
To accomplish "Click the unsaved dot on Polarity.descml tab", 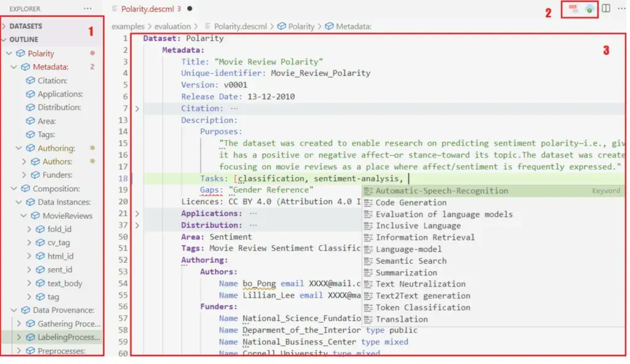I will tap(189, 9).
